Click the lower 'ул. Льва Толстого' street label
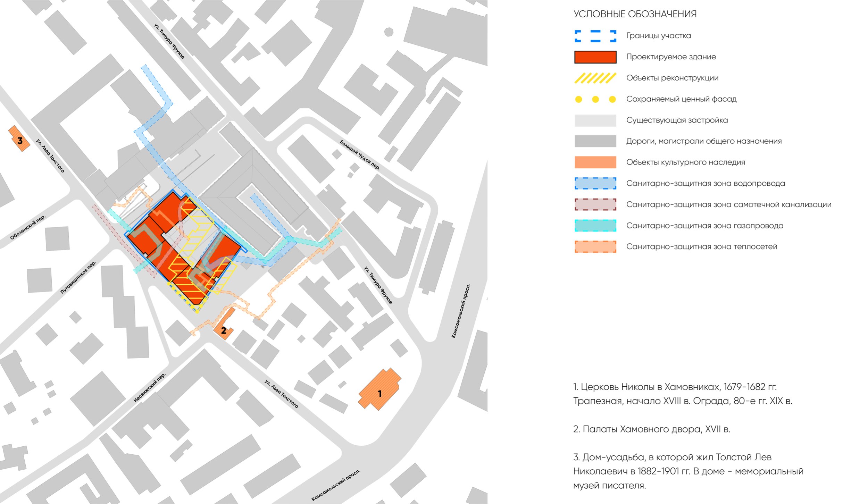This screenshot has height=504, width=868. [281, 394]
